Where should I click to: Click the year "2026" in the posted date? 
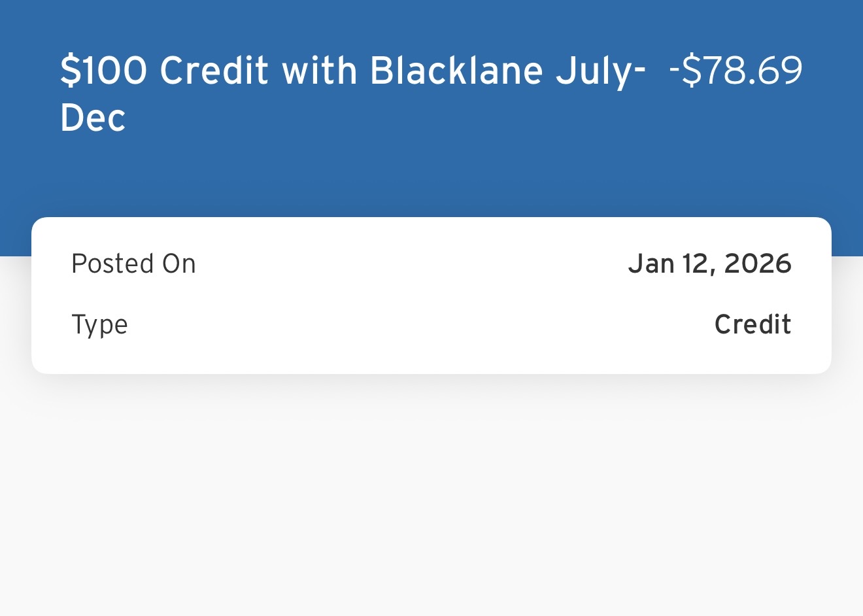pyautogui.click(x=758, y=264)
